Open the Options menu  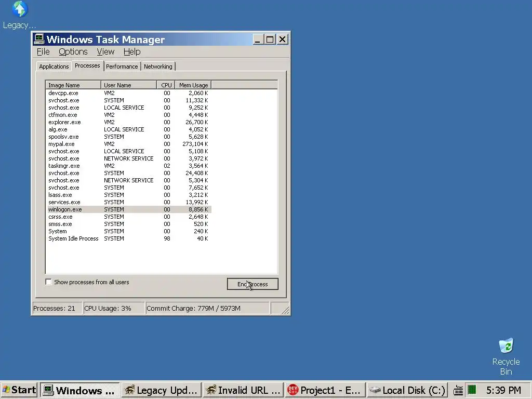pyautogui.click(x=73, y=51)
